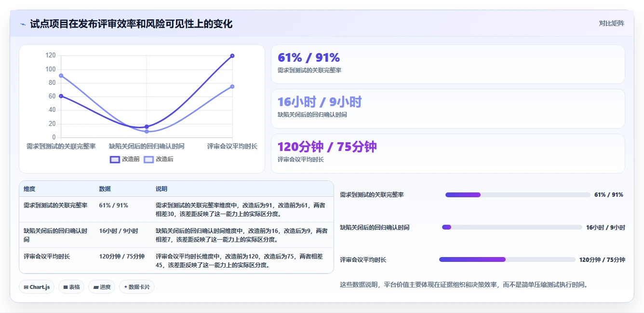The image size is (644, 313).
Task: Click the 改造前 data point at 120
Action: (232, 56)
